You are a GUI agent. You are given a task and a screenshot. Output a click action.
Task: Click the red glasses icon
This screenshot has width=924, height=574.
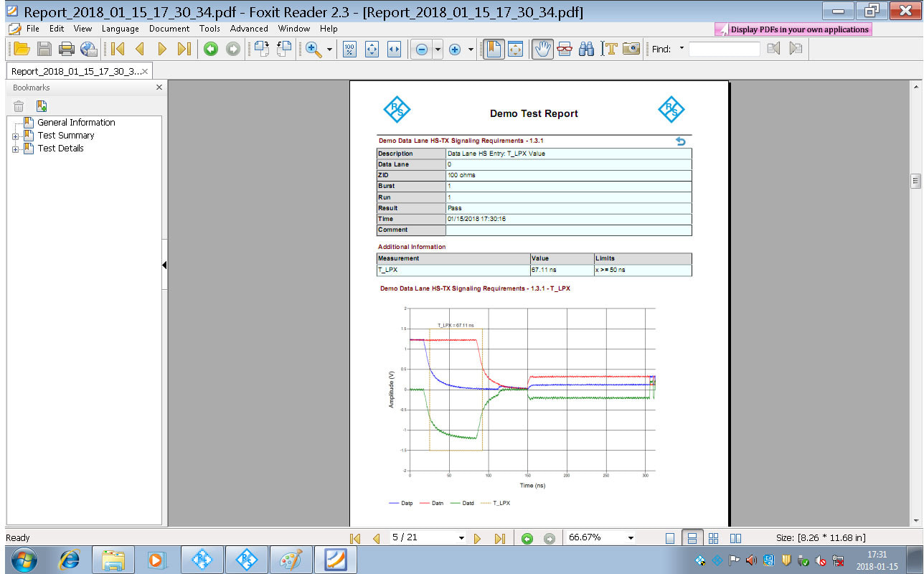tap(565, 49)
